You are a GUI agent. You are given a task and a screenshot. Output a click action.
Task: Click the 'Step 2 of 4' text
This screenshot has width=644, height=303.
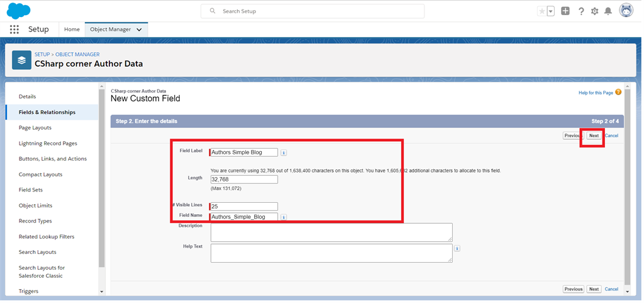click(x=605, y=122)
